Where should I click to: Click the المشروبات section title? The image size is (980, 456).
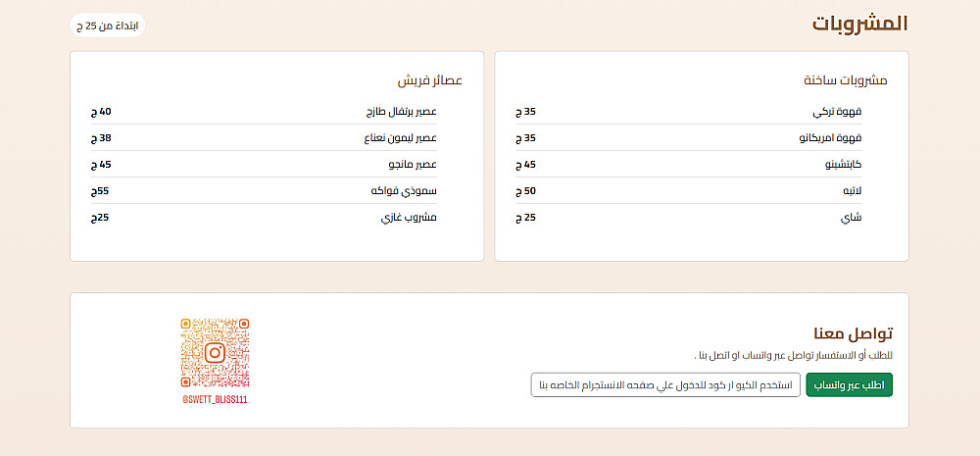(859, 24)
